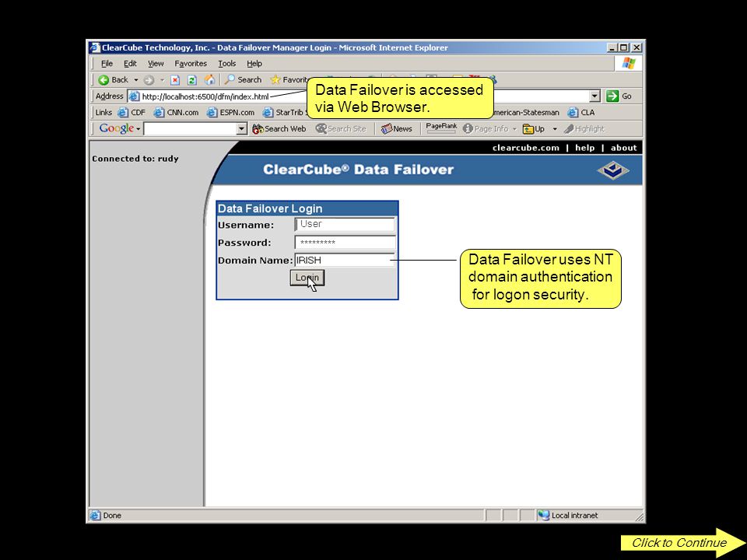Open the Help menu
The height and width of the screenshot is (560, 747).
[254, 63]
